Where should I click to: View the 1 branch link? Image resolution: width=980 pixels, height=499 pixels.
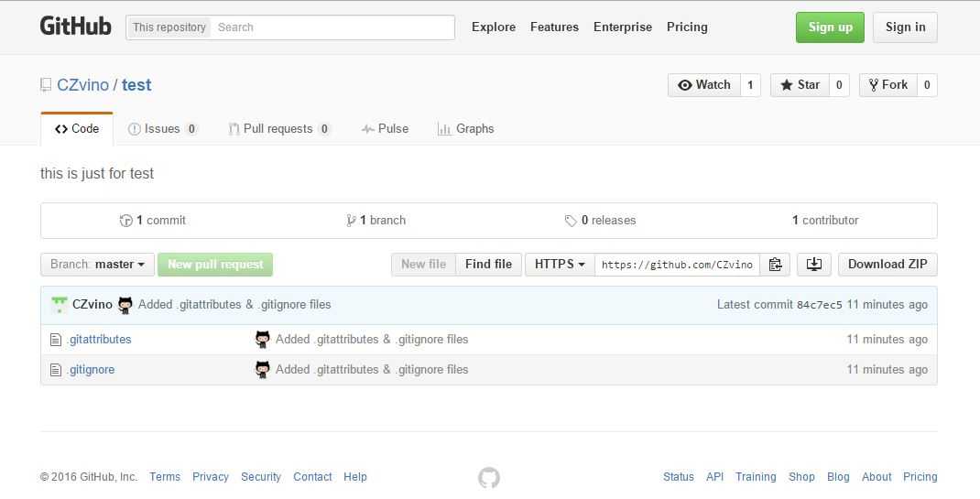point(376,221)
